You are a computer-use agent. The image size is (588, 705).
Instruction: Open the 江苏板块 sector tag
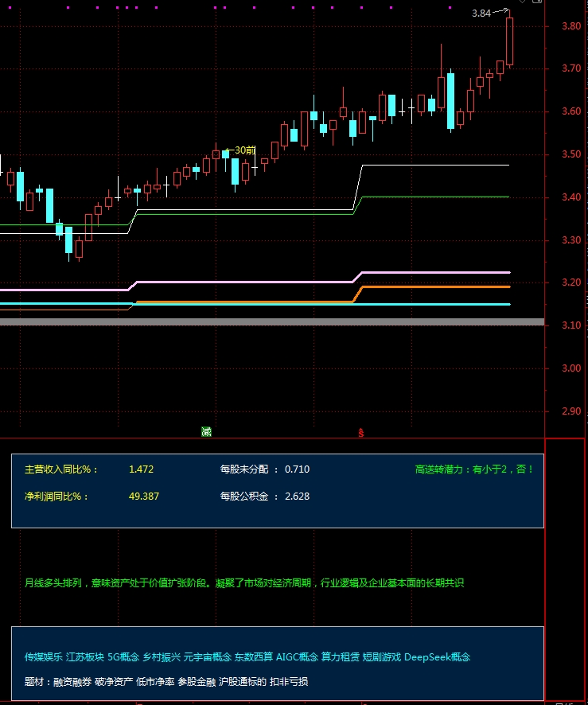click(85, 657)
